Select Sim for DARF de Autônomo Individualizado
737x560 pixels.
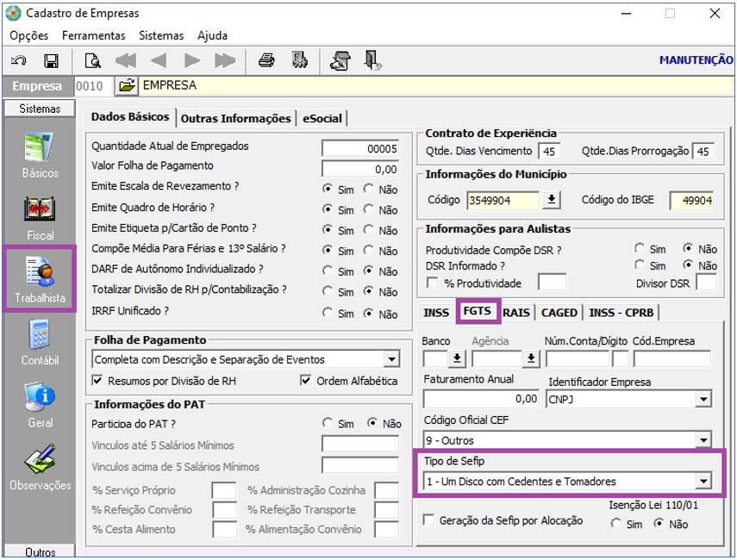coord(328,271)
